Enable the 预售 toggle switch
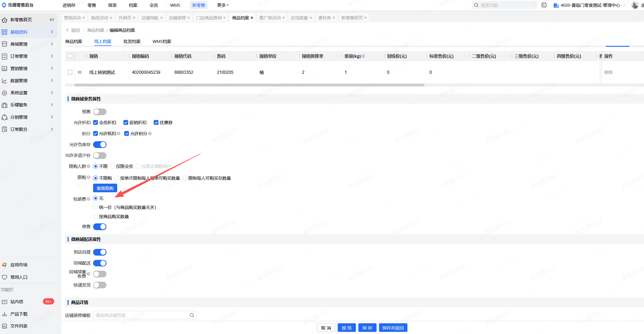 point(100,112)
